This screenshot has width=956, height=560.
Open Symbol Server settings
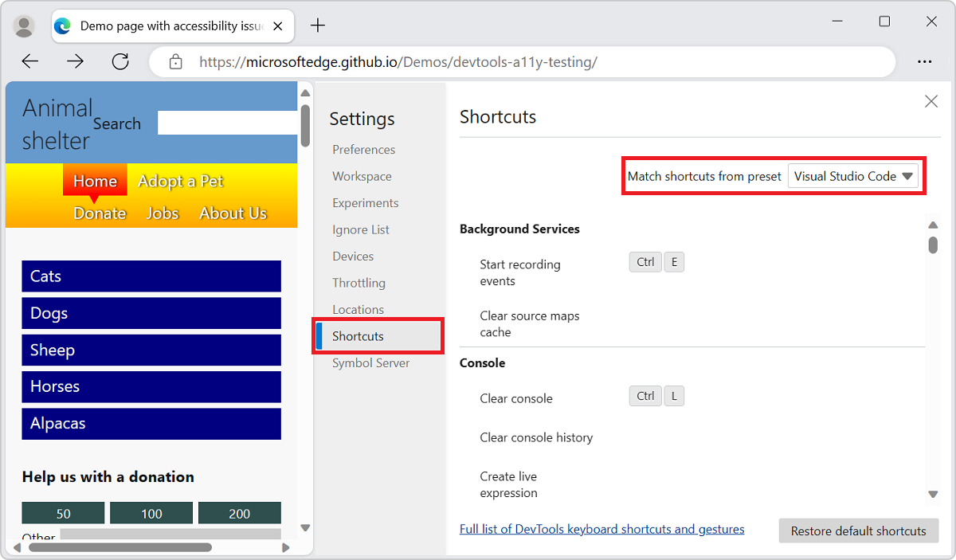[370, 363]
